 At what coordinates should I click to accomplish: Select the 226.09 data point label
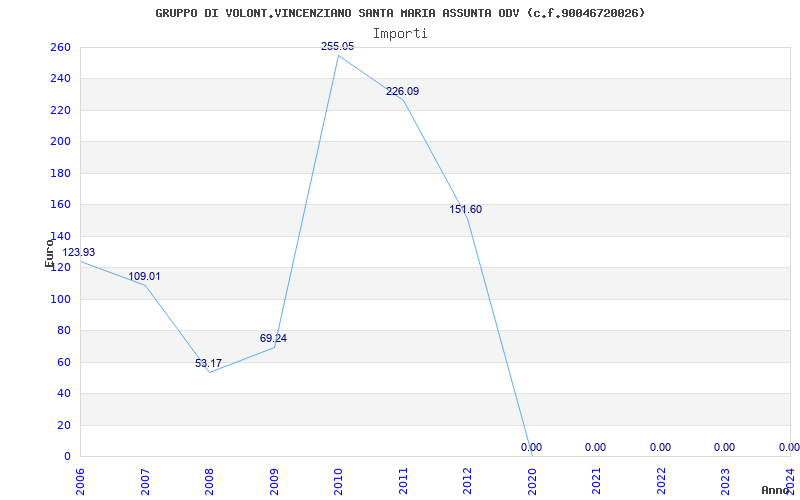tap(403, 91)
